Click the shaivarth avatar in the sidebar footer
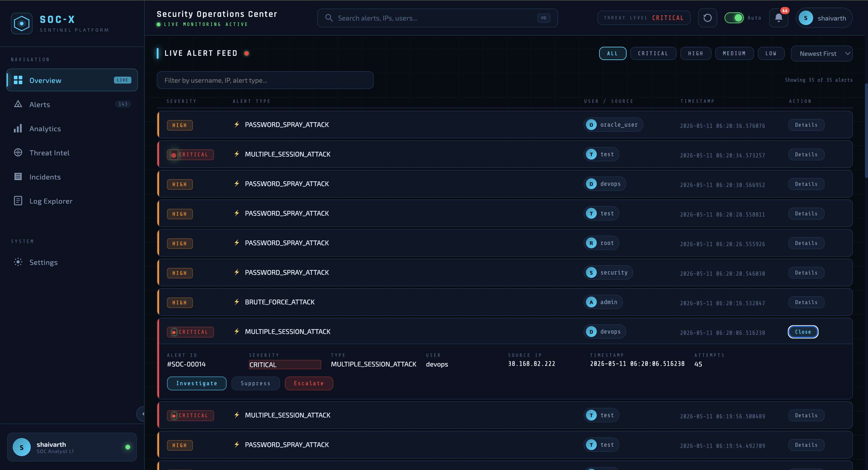 click(x=22, y=447)
